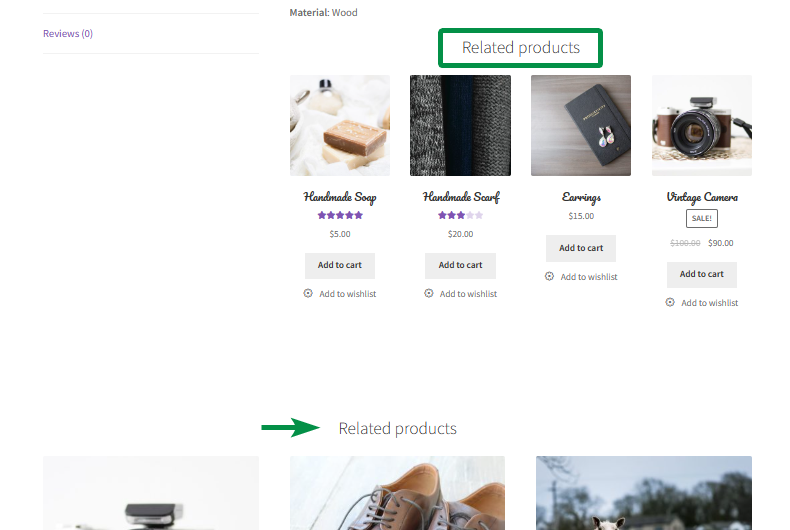Click the Vintage Camera title link
The width and height of the screenshot is (790, 530).
[x=702, y=197]
